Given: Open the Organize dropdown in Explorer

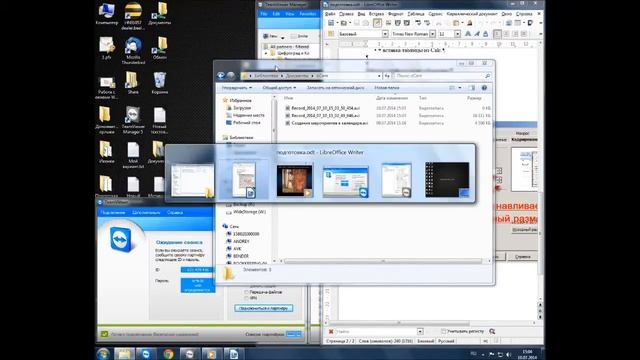Looking at the screenshot, I should click(237, 88).
